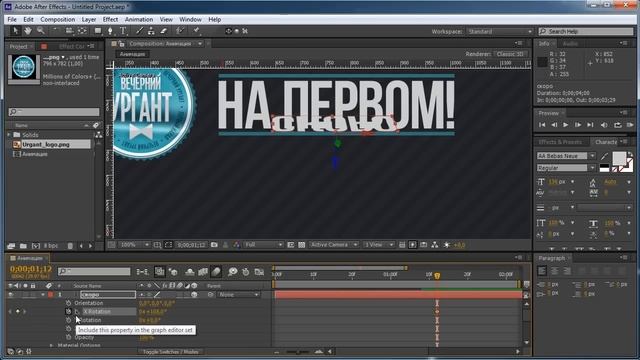
Task: Click current time display in viewer
Action: (191, 245)
